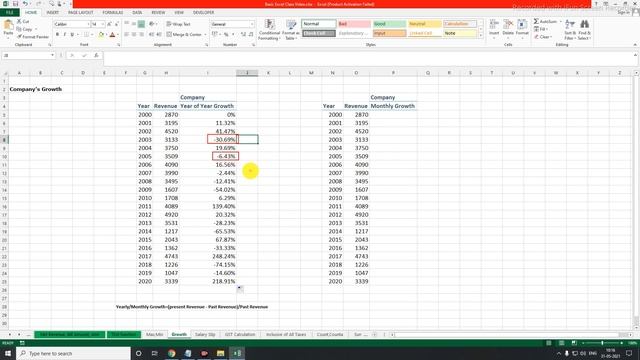Toggle Italic formatting
Image resolution: width=640 pixels, height=360 pixels.
64,35
